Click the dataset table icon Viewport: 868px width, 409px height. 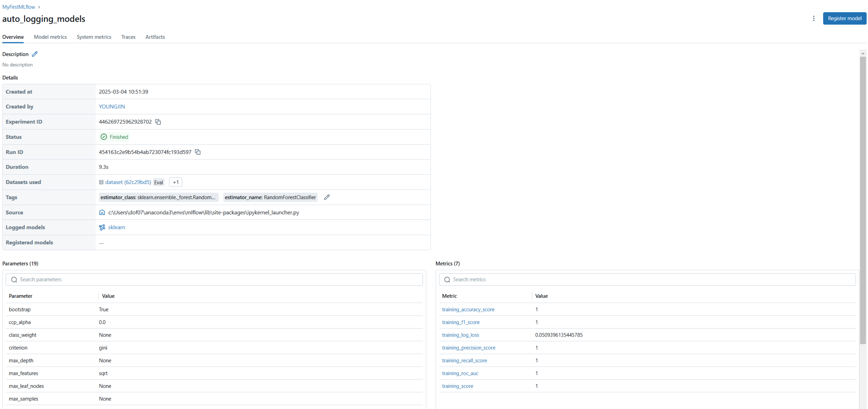[x=101, y=182]
